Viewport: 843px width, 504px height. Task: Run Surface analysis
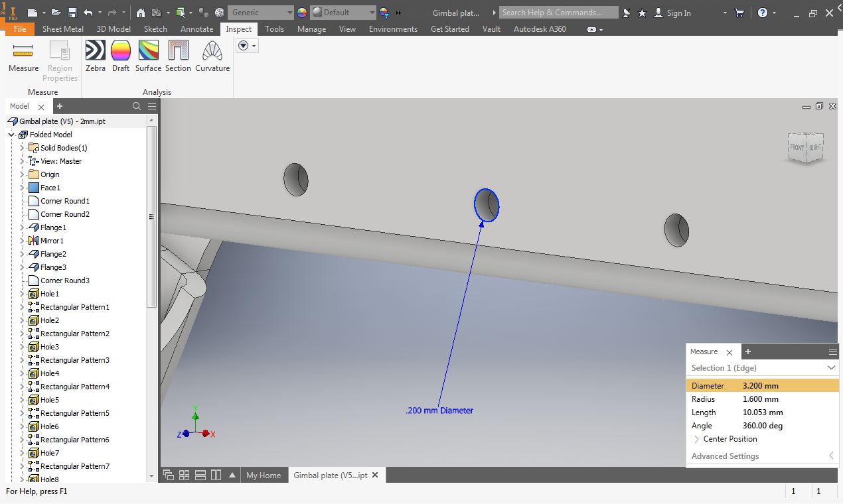(147, 56)
